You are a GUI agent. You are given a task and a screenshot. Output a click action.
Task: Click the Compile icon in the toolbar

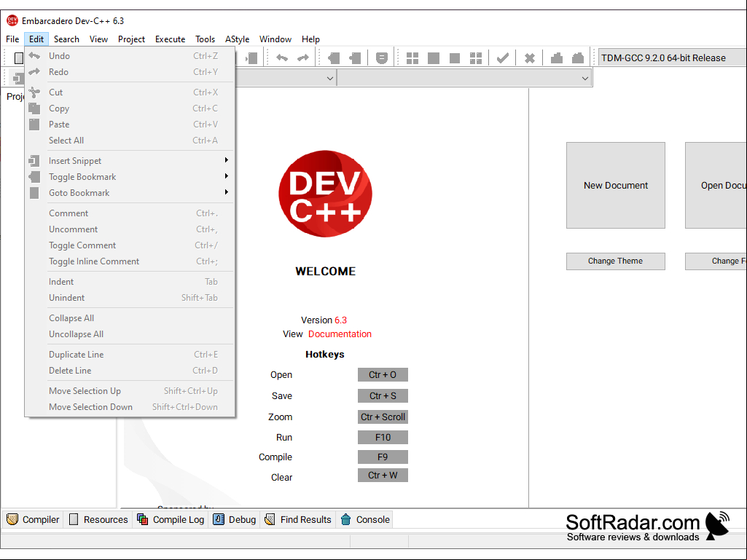tap(412, 58)
